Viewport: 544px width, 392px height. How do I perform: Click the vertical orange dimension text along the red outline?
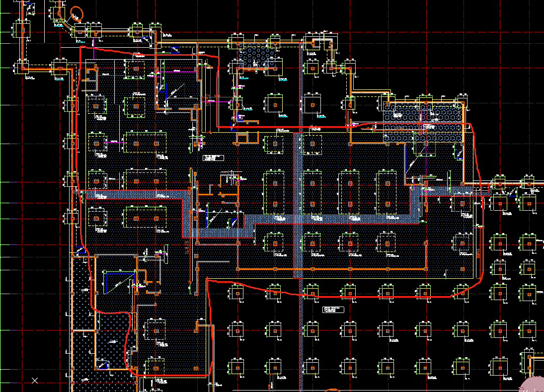[x=479, y=253]
